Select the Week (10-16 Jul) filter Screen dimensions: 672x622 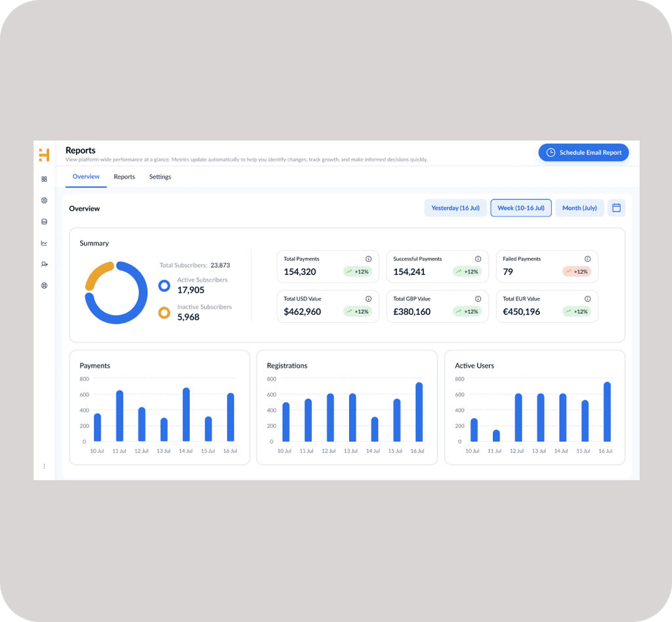[521, 207]
